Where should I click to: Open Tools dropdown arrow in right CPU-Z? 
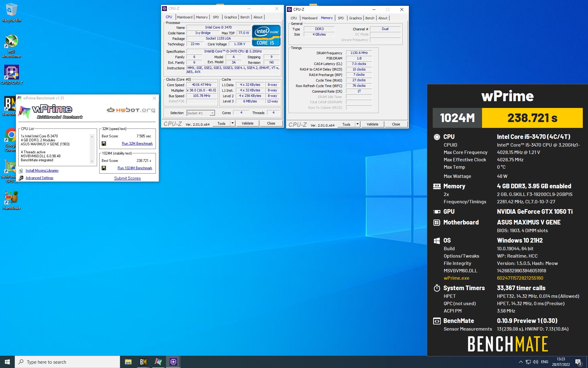pyautogui.click(x=357, y=124)
